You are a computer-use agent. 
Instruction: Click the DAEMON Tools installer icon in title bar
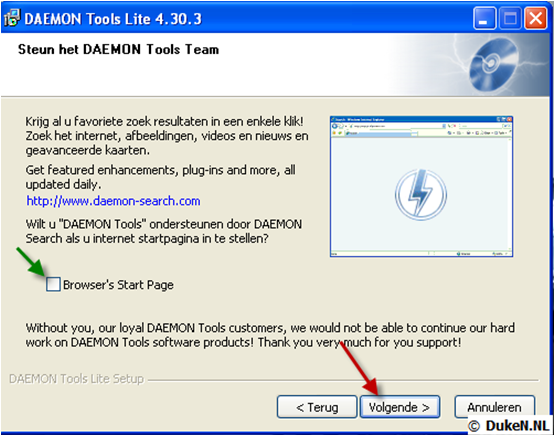12,18
